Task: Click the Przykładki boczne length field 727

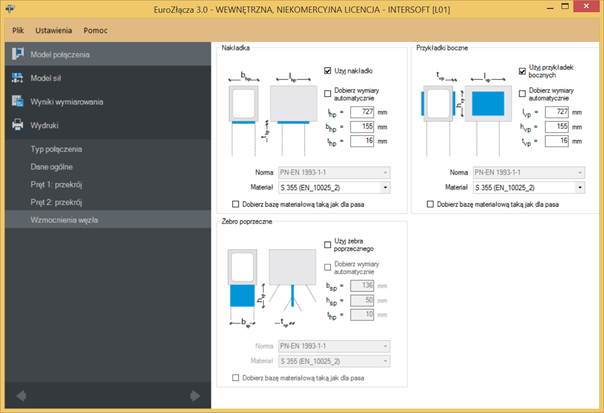Action: [557, 112]
